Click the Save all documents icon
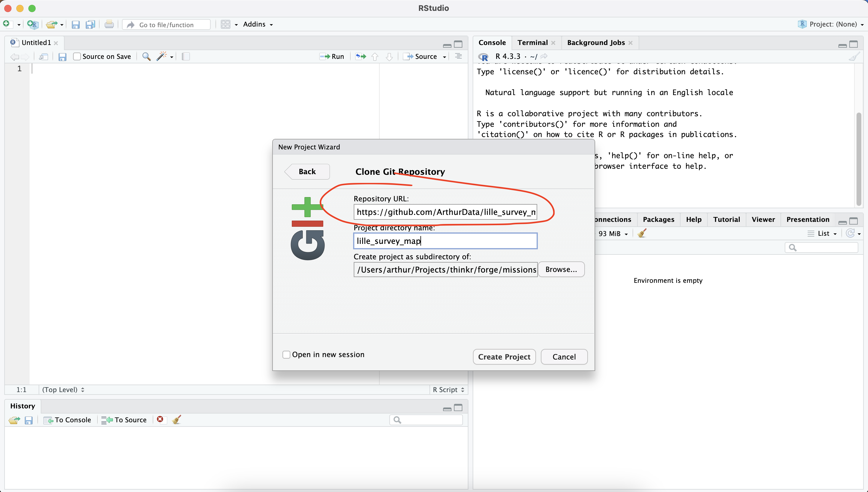The width and height of the screenshot is (868, 492). pos(90,24)
